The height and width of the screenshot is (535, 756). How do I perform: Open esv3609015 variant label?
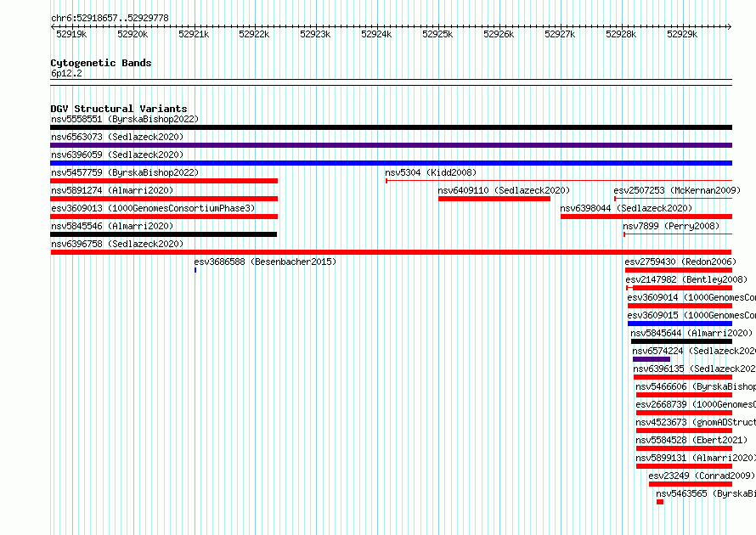691,315
